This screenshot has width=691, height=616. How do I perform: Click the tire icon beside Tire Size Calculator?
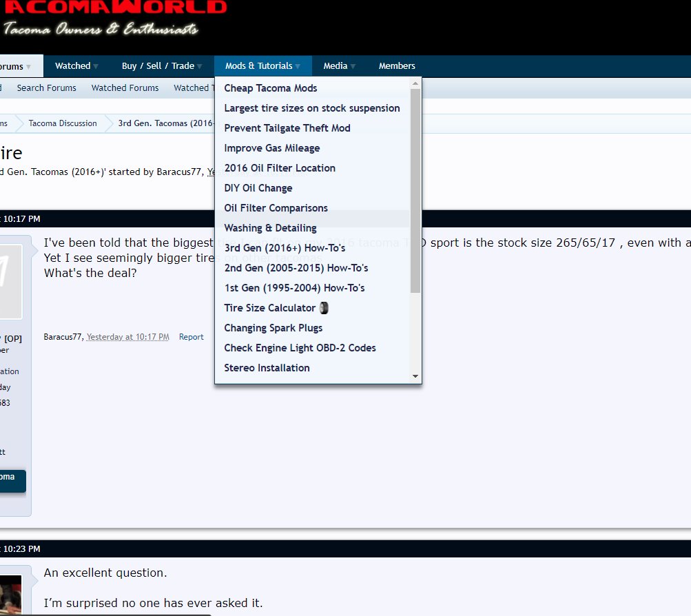324,308
